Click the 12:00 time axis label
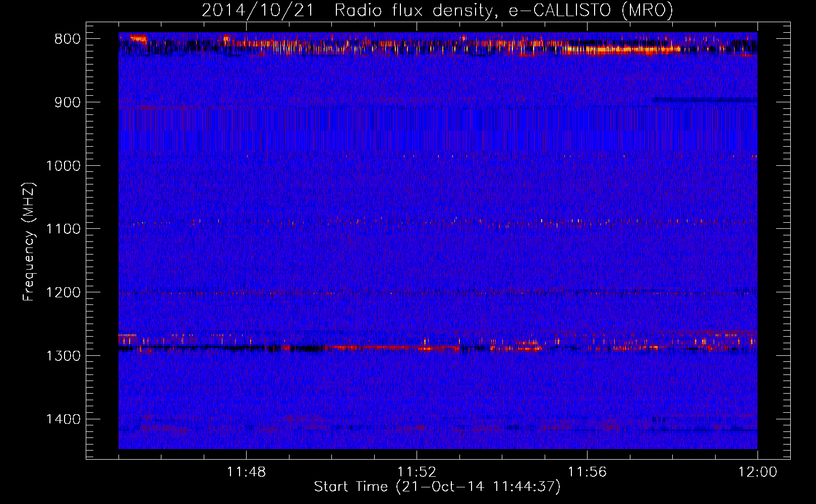This screenshot has width=816, height=504. tap(757, 472)
